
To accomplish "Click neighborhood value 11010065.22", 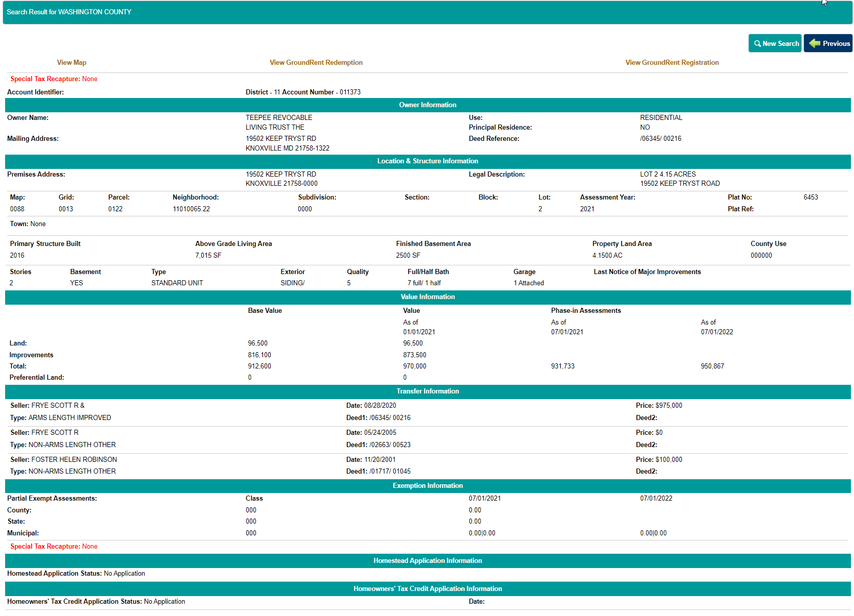I will pyautogui.click(x=192, y=209).
